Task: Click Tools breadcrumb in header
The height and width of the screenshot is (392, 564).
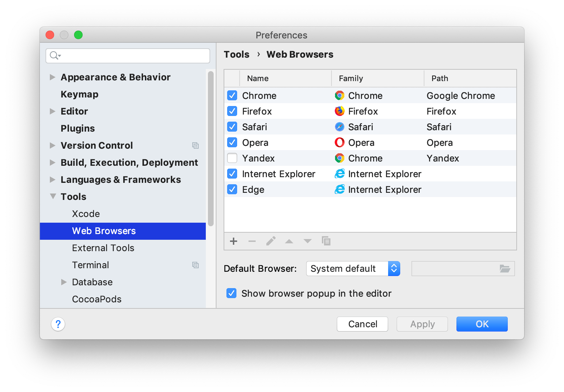Action: click(237, 54)
